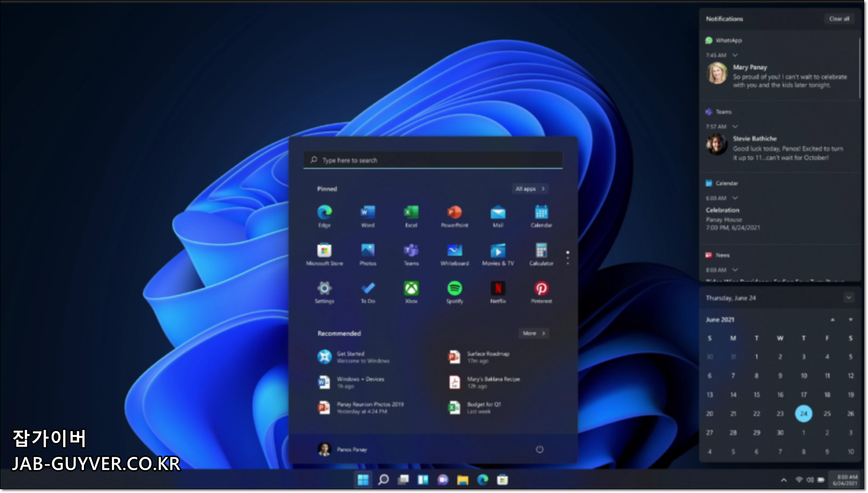Open File Explorer on taskbar
The height and width of the screenshot is (493, 868).
(x=463, y=479)
